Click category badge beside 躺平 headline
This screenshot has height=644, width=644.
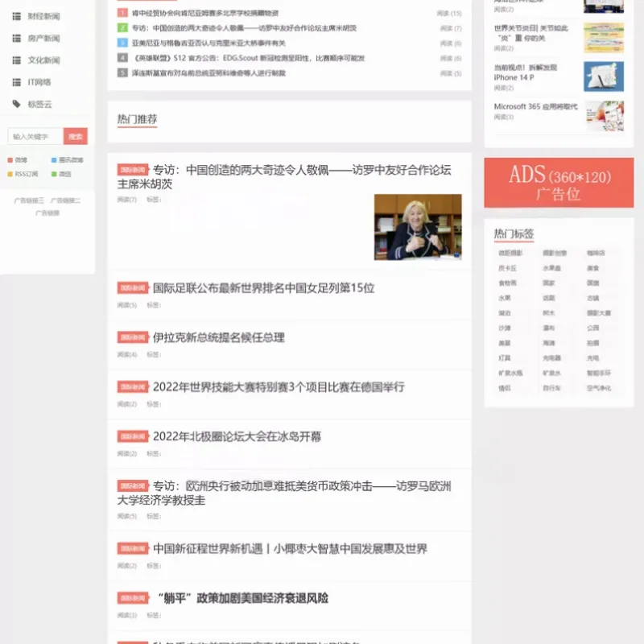point(133,598)
